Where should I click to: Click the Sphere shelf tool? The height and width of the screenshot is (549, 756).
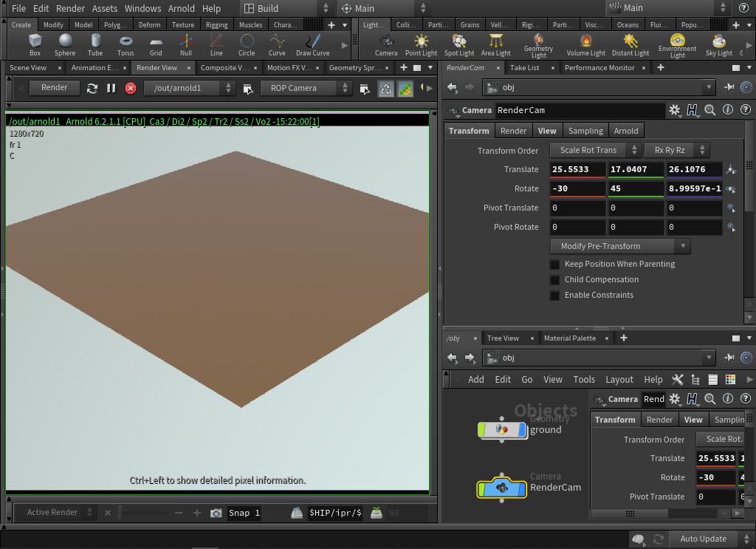point(65,44)
